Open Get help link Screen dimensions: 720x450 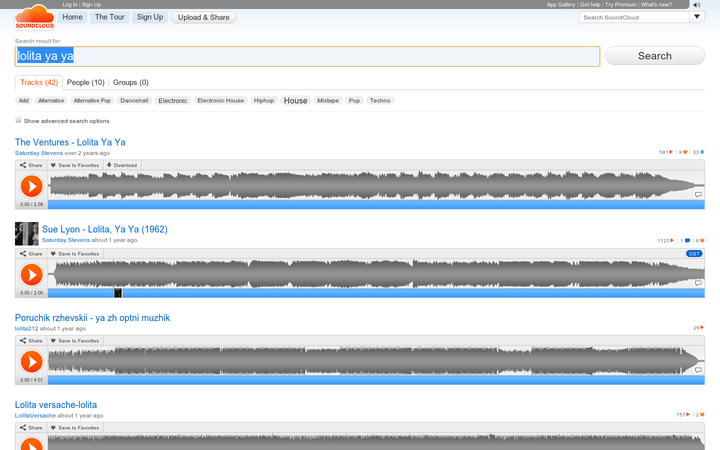point(590,5)
